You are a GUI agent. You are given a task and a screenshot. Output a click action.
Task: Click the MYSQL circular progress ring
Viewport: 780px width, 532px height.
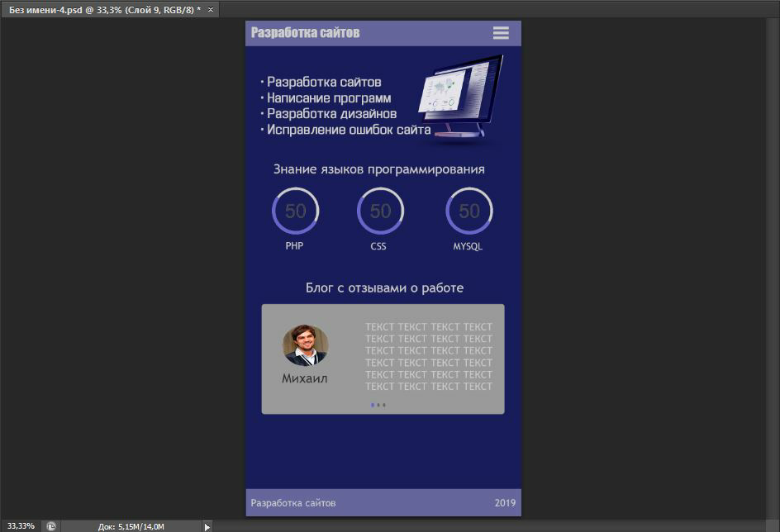468,211
